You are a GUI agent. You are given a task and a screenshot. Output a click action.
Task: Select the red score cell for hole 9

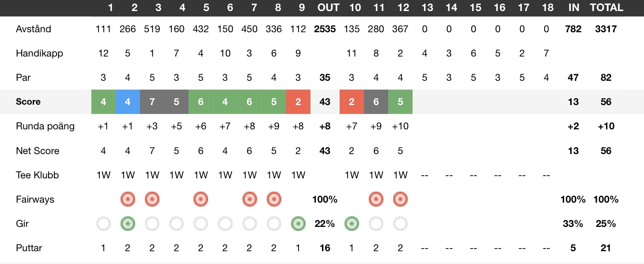click(298, 102)
